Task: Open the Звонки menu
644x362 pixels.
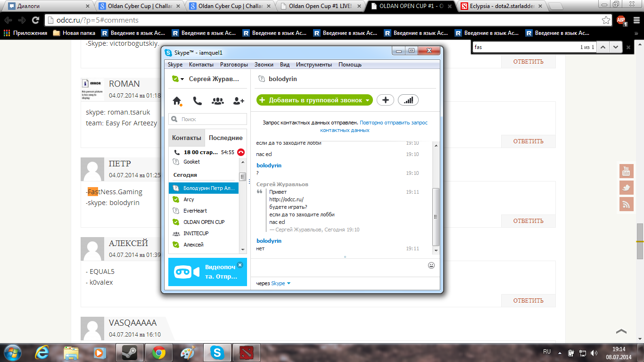Action: [x=264, y=65]
